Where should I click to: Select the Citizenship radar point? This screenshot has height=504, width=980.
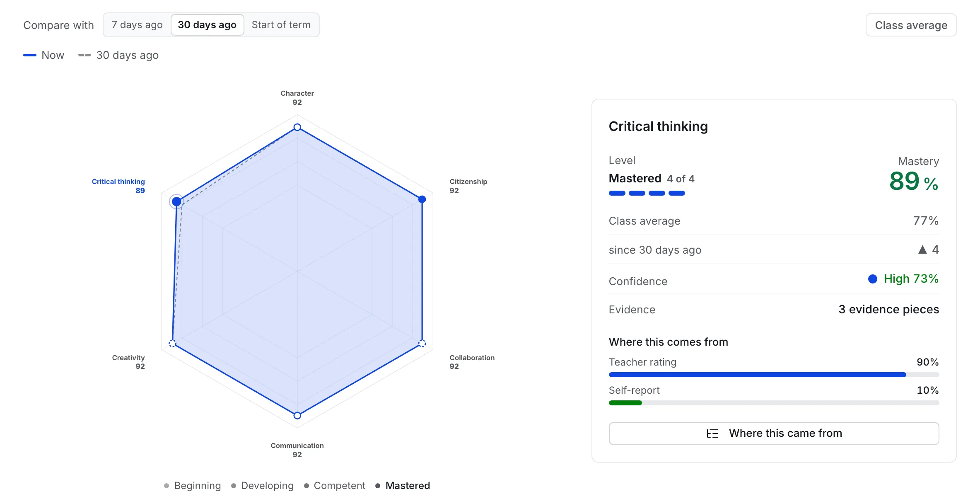422,199
